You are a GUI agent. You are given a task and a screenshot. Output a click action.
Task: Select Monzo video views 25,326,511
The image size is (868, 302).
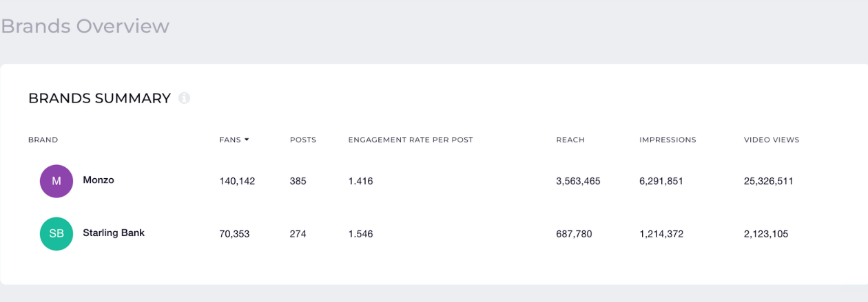pyautogui.click(x=769, y=182)
